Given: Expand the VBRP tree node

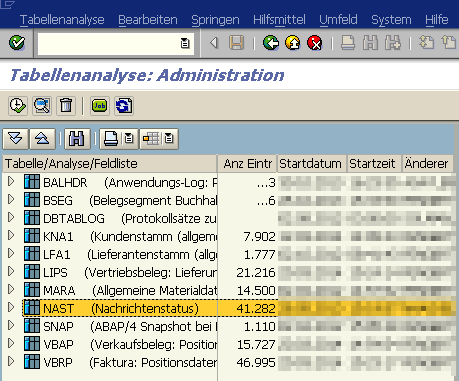Looking at the screenshot, I should 11,362.
